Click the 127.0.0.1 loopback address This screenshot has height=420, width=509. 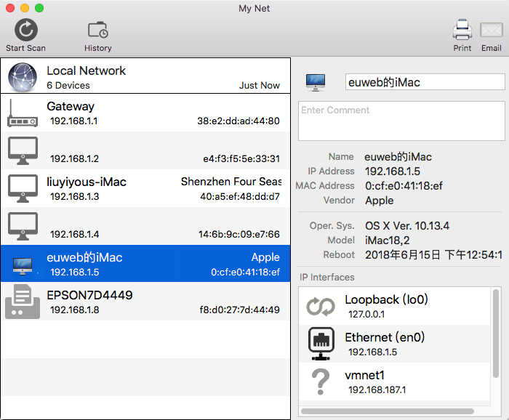[366, 314]
